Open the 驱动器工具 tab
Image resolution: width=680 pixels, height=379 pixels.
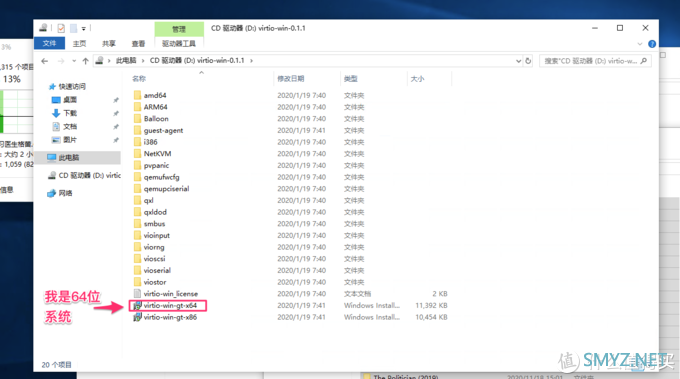179,43
